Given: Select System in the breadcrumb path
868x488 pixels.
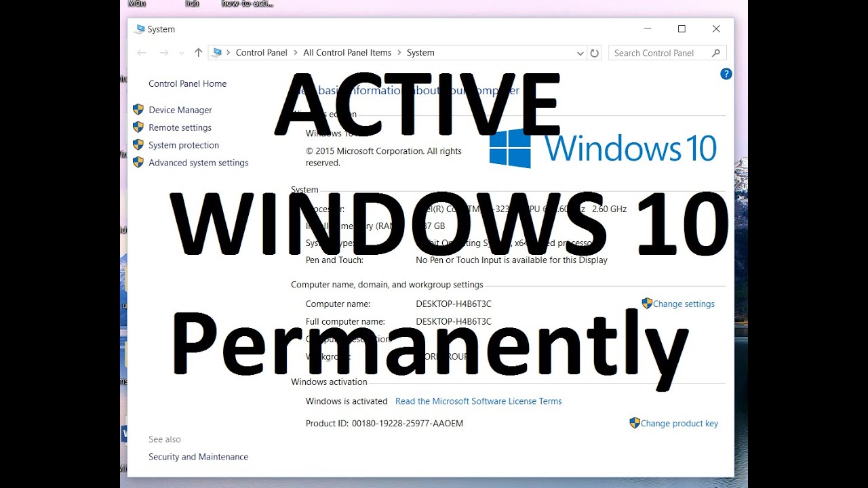Looking at the screenshot, I should pos(420,53).
